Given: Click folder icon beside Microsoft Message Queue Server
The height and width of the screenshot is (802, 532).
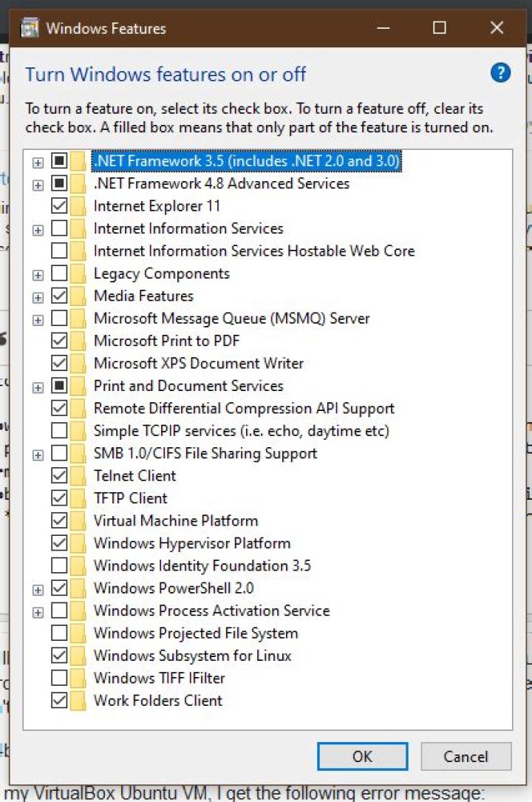Looking at the screenshot, I should click(x=78, y=319).
